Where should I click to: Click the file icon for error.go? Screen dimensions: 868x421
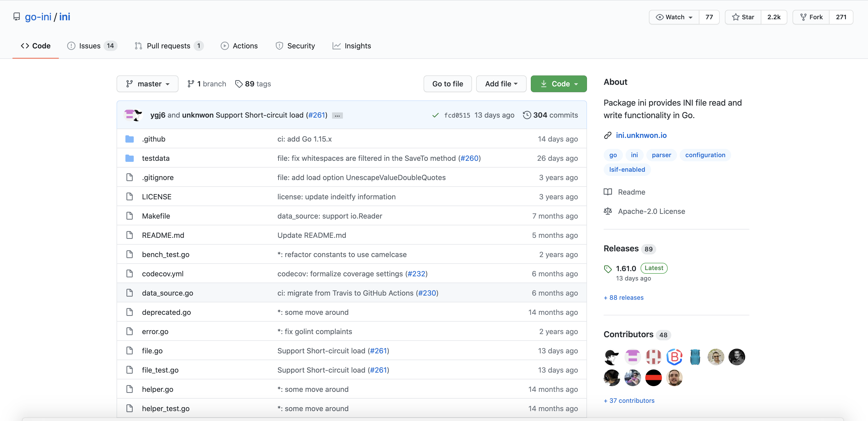(130, 331)
